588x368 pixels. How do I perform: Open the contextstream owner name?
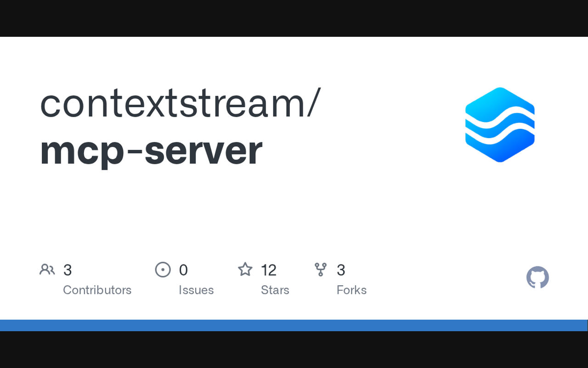pos(181,103)
